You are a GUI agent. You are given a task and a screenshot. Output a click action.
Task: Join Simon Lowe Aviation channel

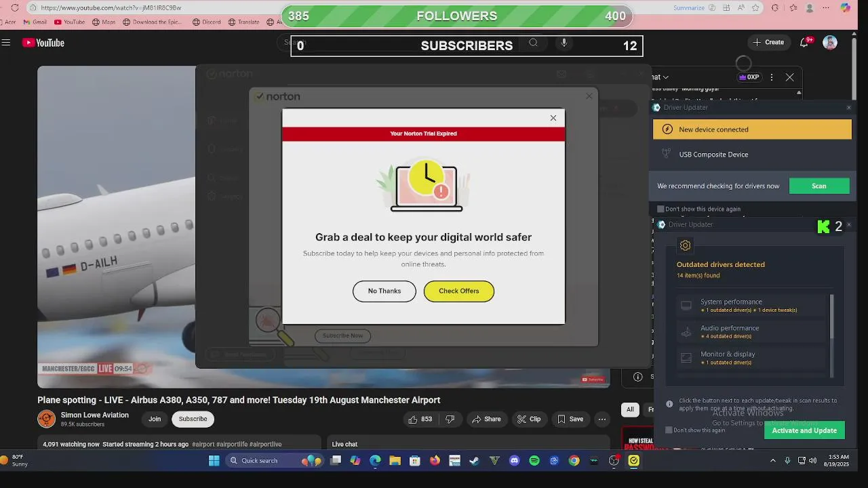point(155,419)
